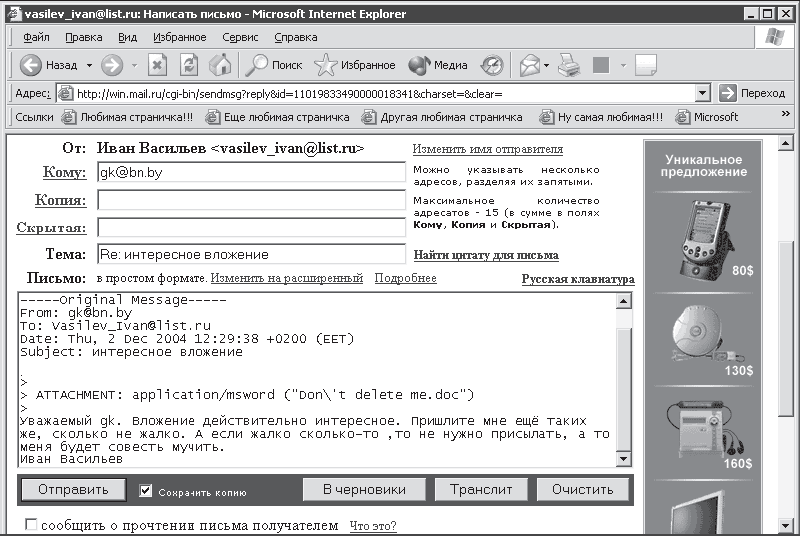This screenshot has height=536, width=800.
Task: Toggle the 'Сохранить копию' checkbox
Action: coord(146,490)
